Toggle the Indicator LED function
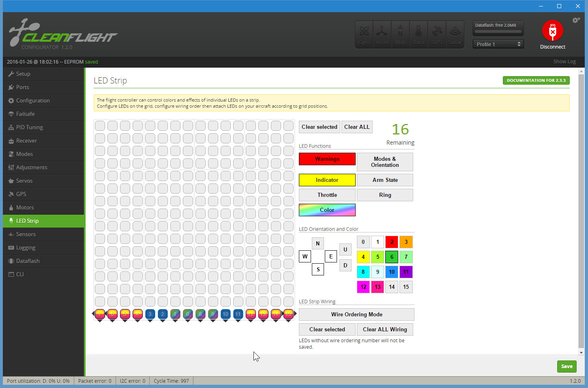The width and height of the screenshot is (588, 388). pyautogui.click(x=327, y=180)
